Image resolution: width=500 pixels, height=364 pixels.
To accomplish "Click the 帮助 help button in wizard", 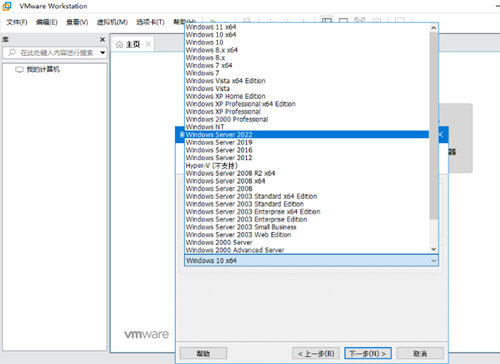I will coord(203,353).
